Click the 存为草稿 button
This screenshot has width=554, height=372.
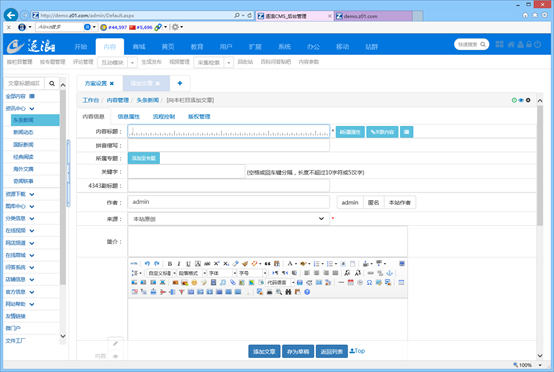tap(298, 352)
